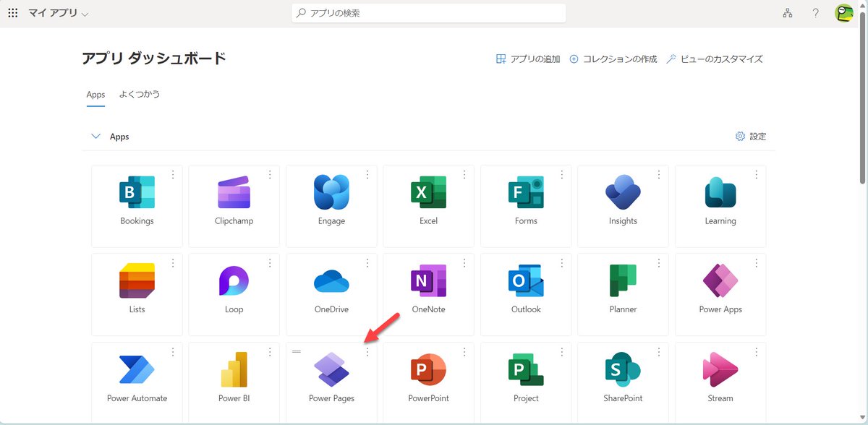Image resolution: width=868 pixels, height=425 pixels.
Task: Open more options menu for Stream tile
Action: click(757, 351)
